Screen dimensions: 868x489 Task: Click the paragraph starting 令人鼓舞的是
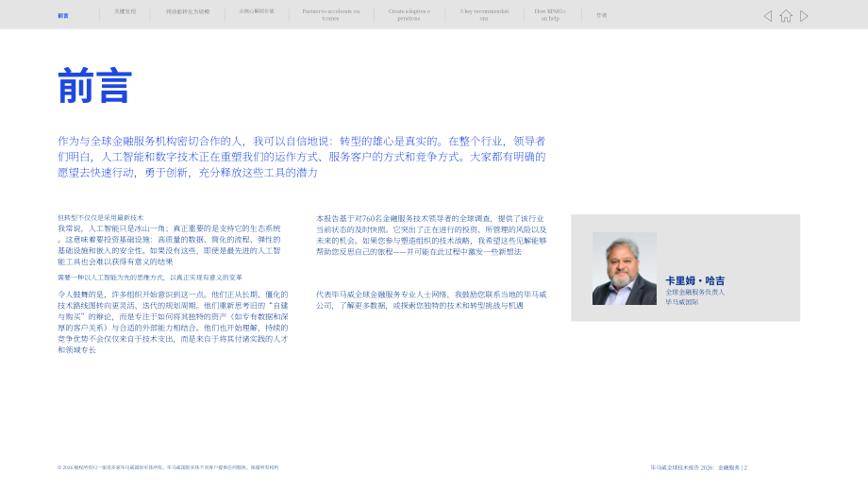(173, 322)
